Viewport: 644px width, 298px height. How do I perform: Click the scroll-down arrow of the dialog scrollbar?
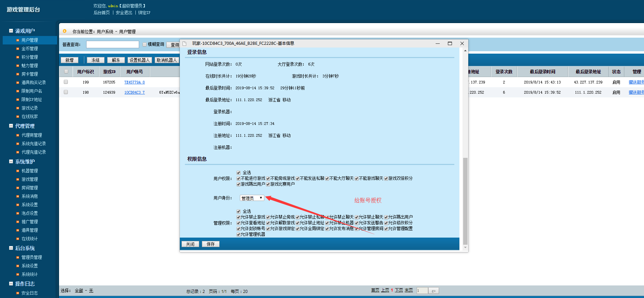pos(465,247)
